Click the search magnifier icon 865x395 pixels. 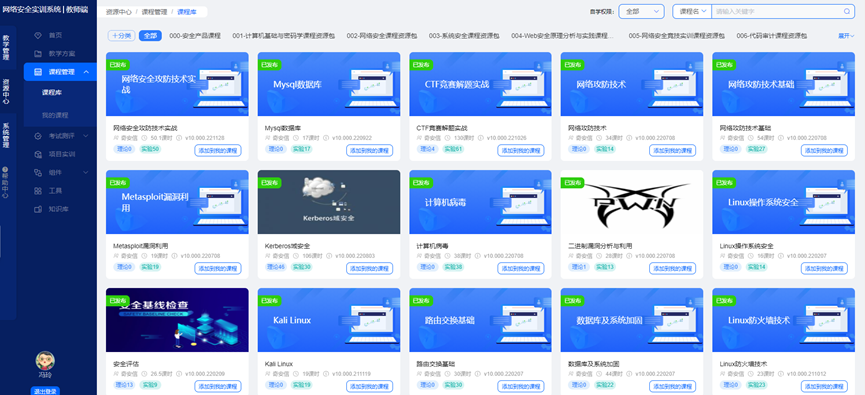click(847, 11)
